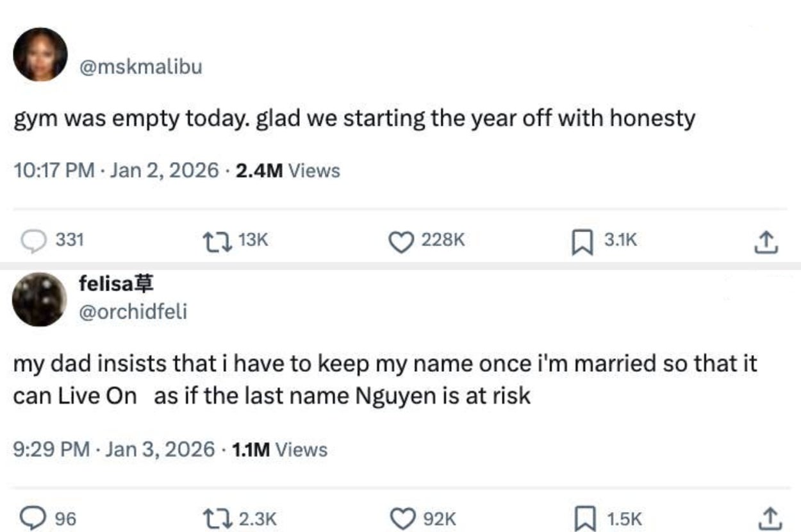Click the gym was empty tweet text

pyautogui.click(x=354, y=119)
